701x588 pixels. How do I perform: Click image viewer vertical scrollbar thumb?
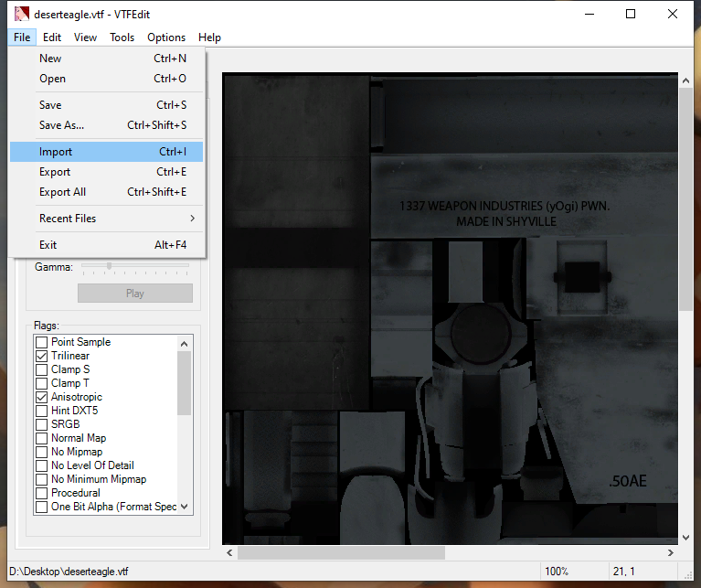point(685,199)
